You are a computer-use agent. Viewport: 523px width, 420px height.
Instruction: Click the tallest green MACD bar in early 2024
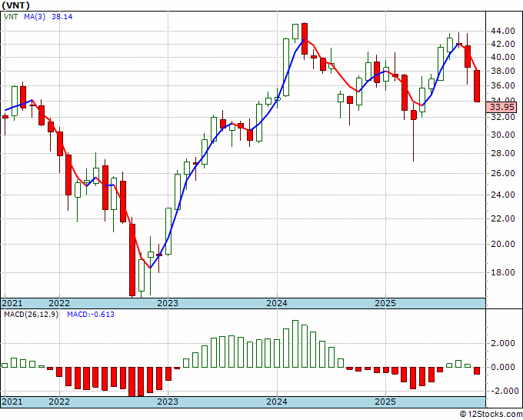tap(295, 344)
